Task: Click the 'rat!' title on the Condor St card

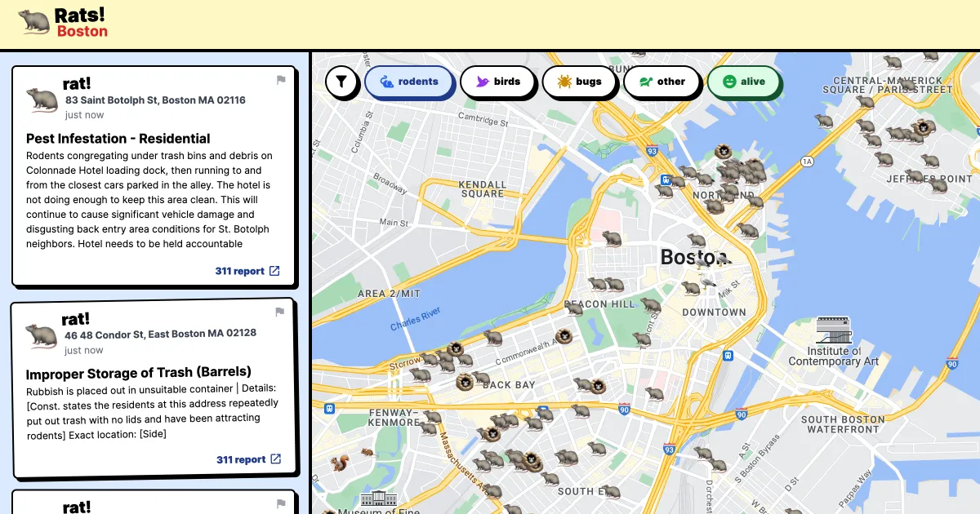Action: [76, 318]
